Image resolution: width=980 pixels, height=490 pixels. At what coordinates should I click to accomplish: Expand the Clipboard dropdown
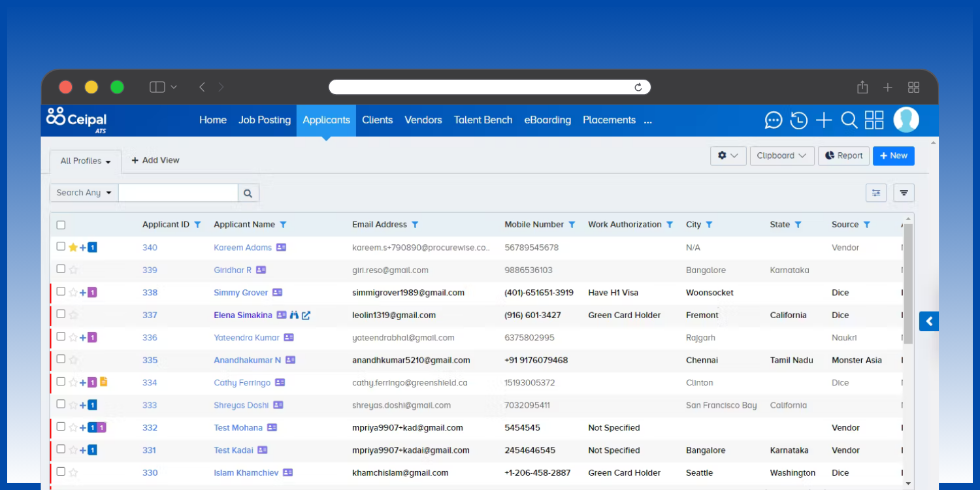coord(781,155)
